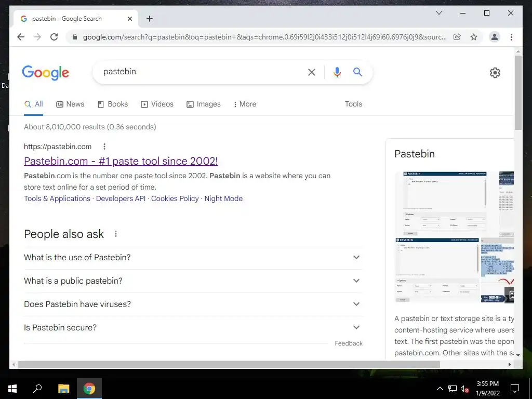Show hidden system tray icons
The width and height of the screenshot is (532, 399).
440,389
